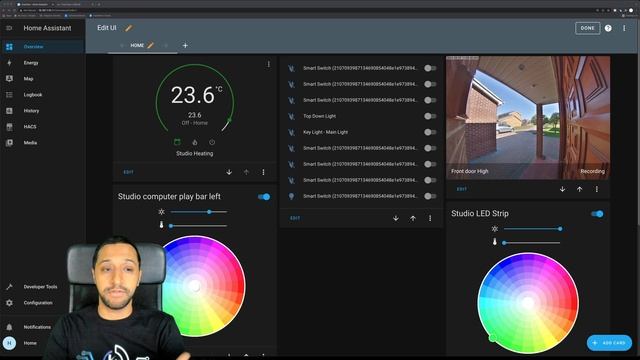Adjust Studio LED Strip brightness slider
This screenshot has width=640, height=360.
[532, 229]
